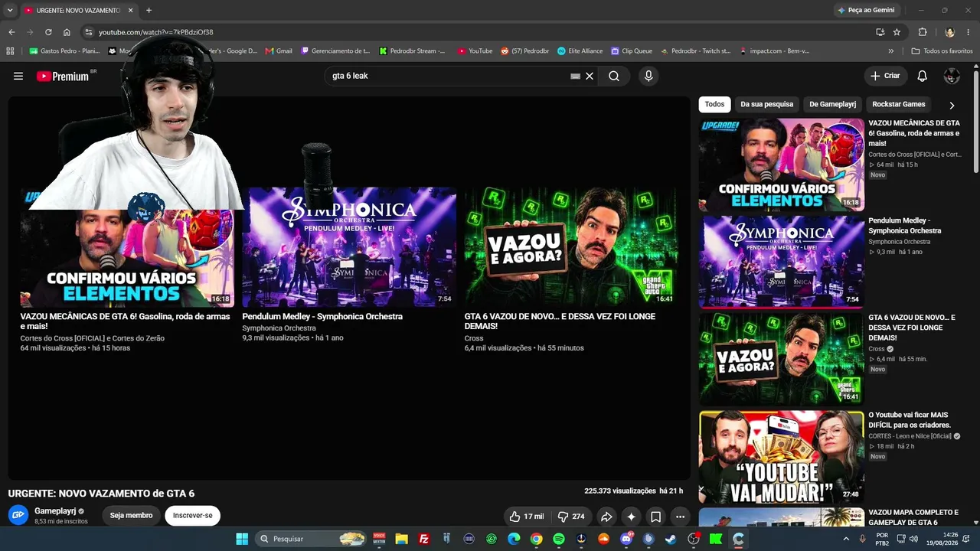The image size is (980, 551).
Task: Open the YouTube guide hamburger menu
Action: point(18,76)
